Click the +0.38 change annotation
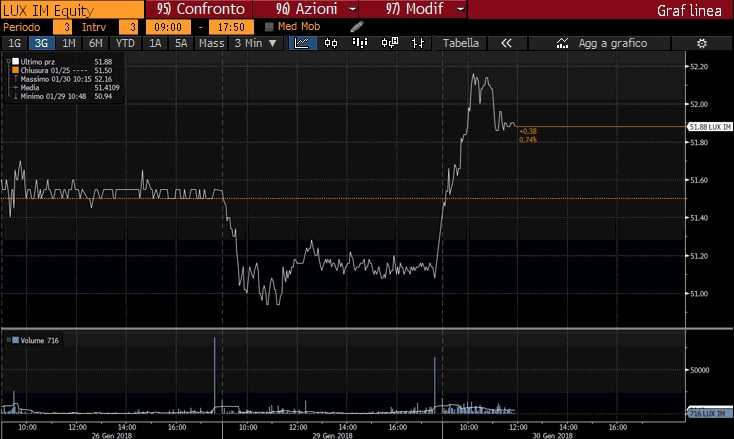Image resolution: width=734 pixels, height=439 pixels. pos(528,132)
